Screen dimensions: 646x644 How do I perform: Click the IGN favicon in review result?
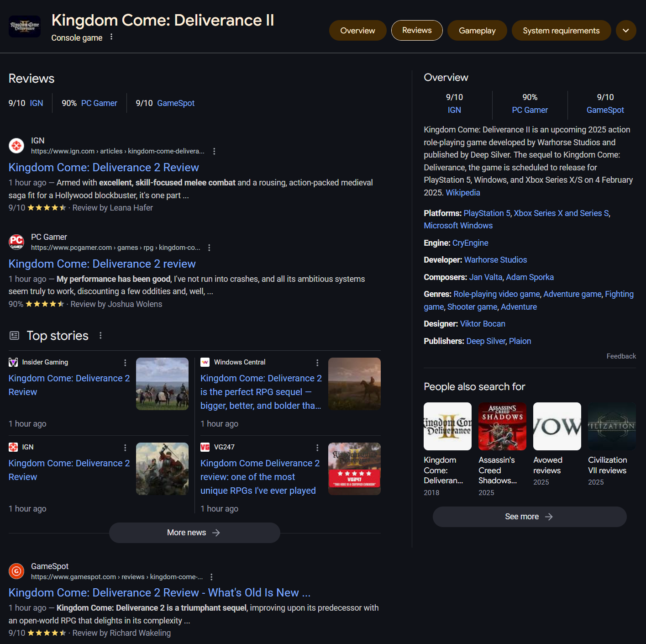point(16,146)
